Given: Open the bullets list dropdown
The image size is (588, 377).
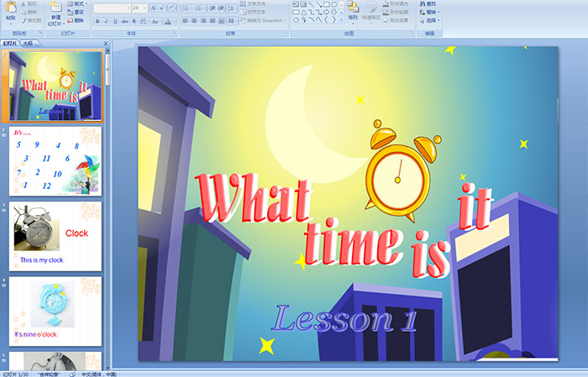Looking at the screenshot, I should [186, 8].
